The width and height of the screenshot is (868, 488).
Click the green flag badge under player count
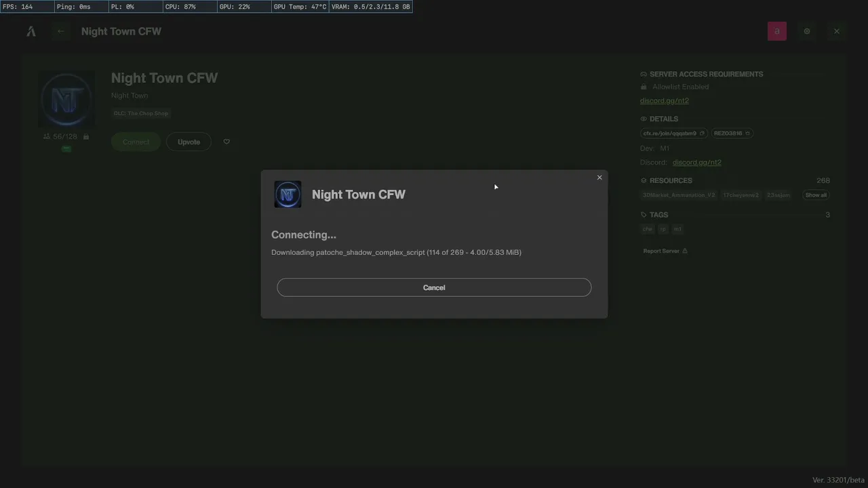coord(66,148)
